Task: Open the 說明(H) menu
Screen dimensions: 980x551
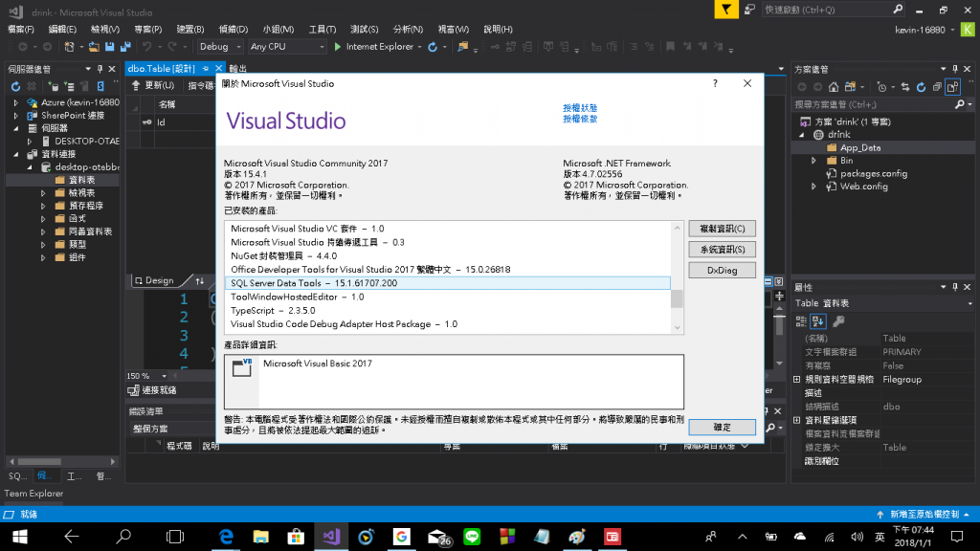Action: coord(498,30)
